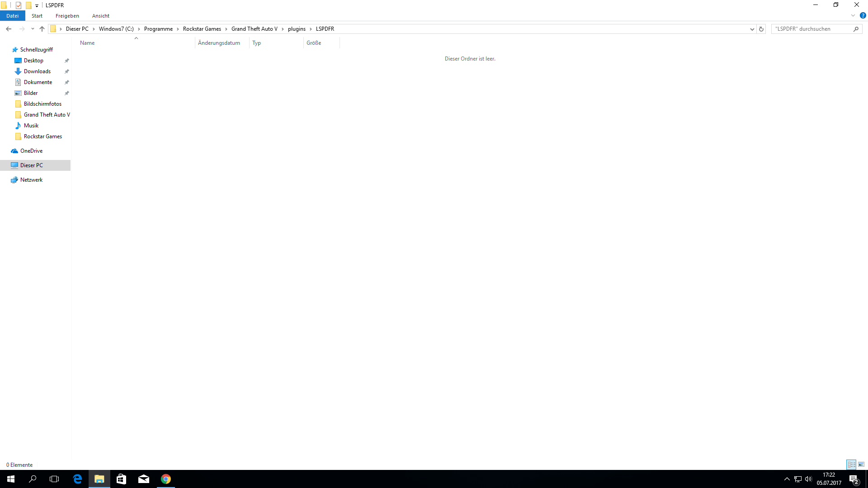The image size is (868, 488).
Task: Open recent locations dropdown arrow
Action: tap(33, 29)
